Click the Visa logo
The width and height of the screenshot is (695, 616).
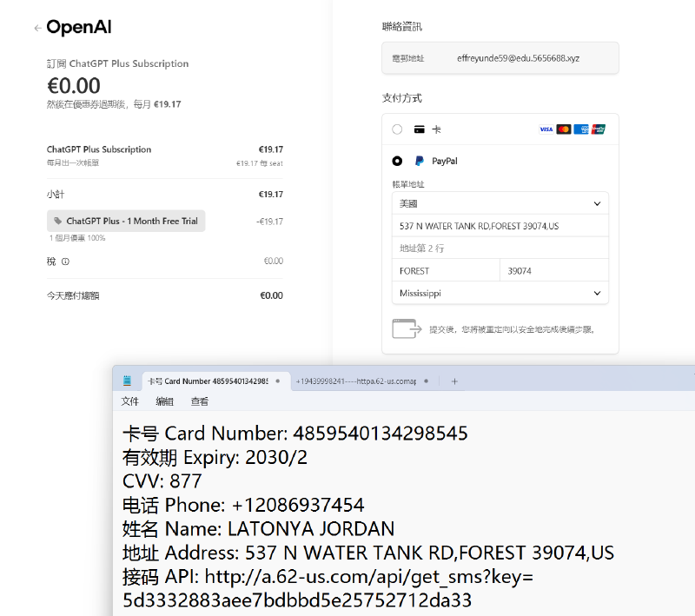point(546,129)
